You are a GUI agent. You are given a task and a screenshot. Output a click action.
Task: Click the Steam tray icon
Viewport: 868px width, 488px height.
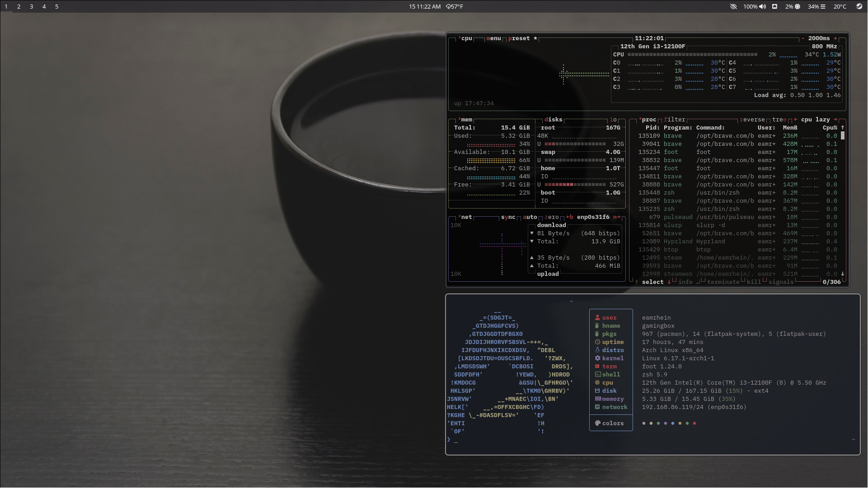(859, 6)
